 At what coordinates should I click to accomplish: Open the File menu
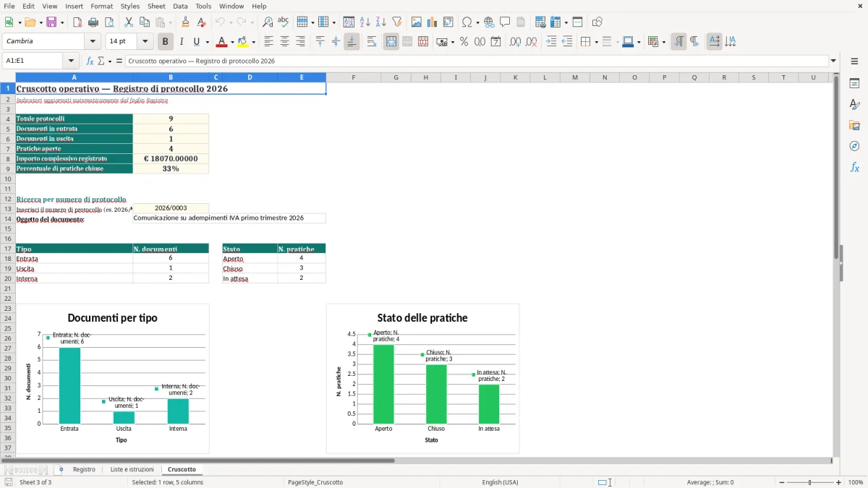click(9, 6)
